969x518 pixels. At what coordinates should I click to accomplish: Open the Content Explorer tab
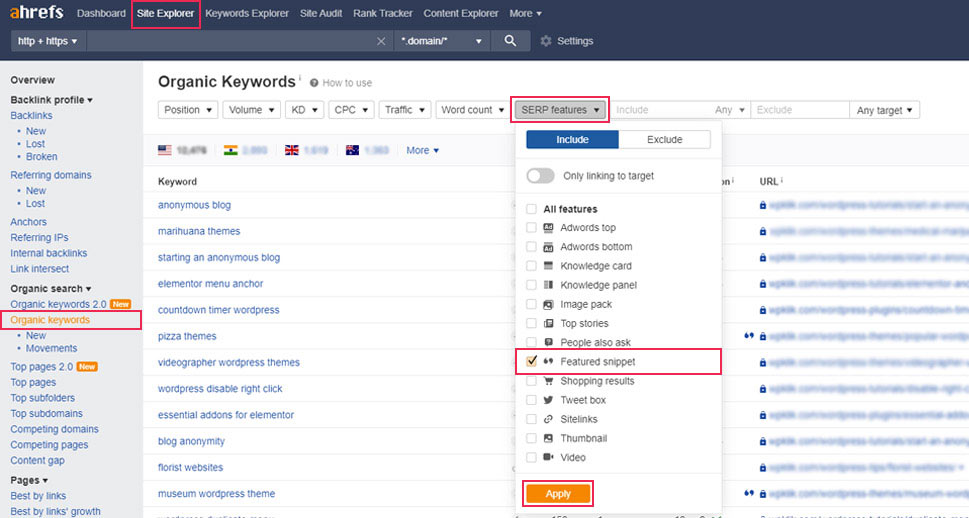click(461, 13)
